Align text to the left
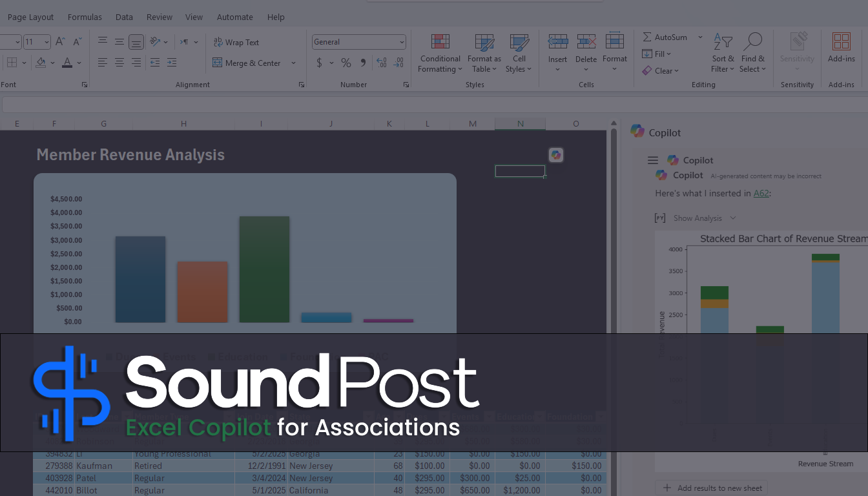Screen dimensions: 868x496 coord(103,63)
